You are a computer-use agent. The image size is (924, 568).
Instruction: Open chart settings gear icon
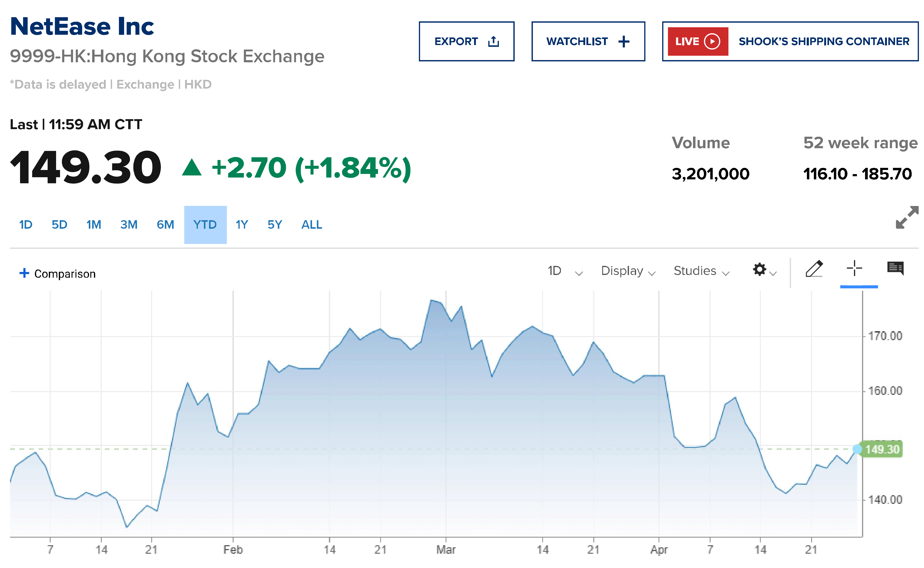[x=759, y=269]
